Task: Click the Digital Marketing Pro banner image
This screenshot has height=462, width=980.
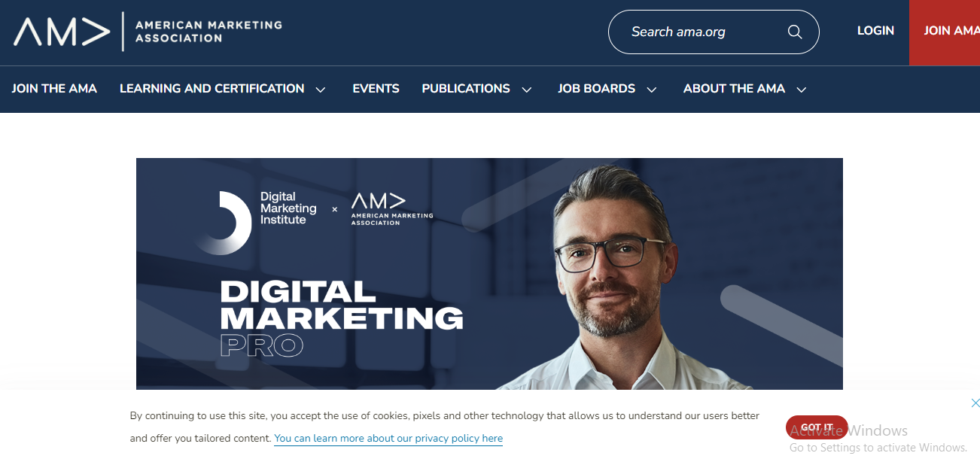Action: (x=489, y=274)
